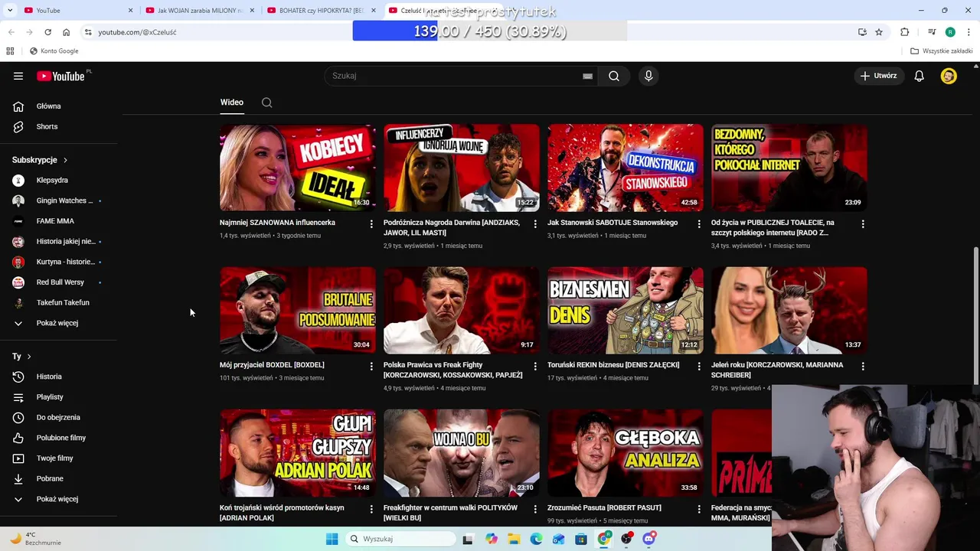Open the options menu for Mój przyjaciel BOXDEL
The image size is (980, 551).
(371, 367)
